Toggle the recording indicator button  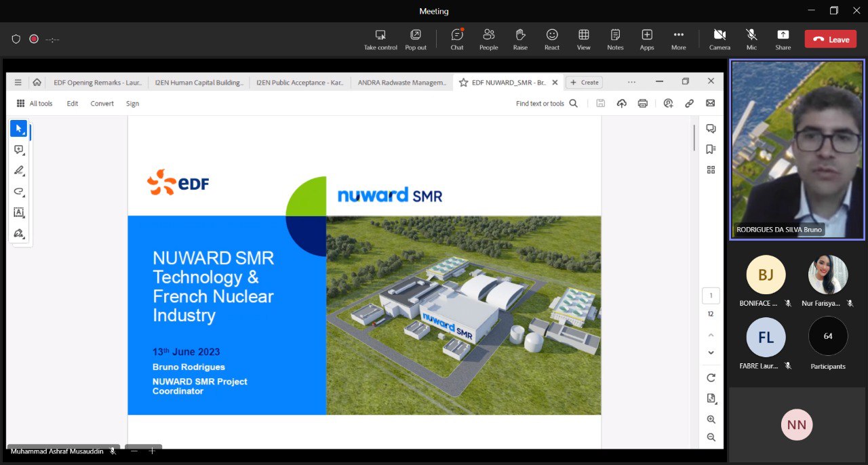[x=34, y=39]
